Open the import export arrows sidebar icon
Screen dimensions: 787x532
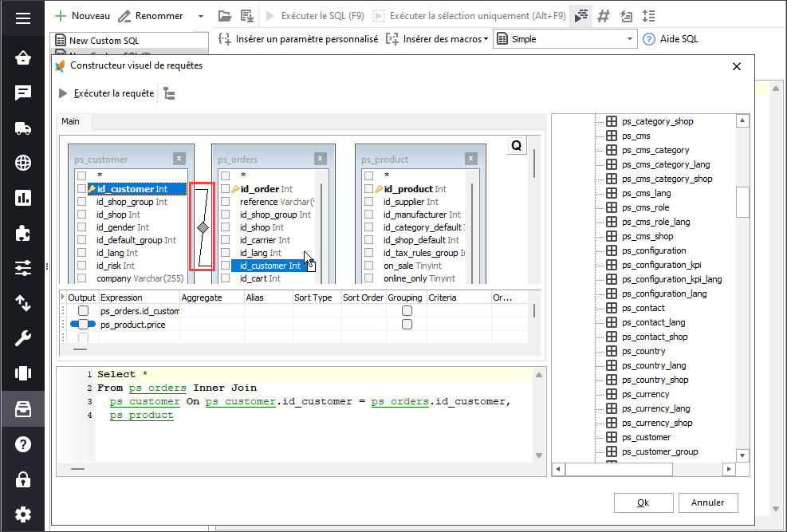pyautogui.click(x=23, y=303)
